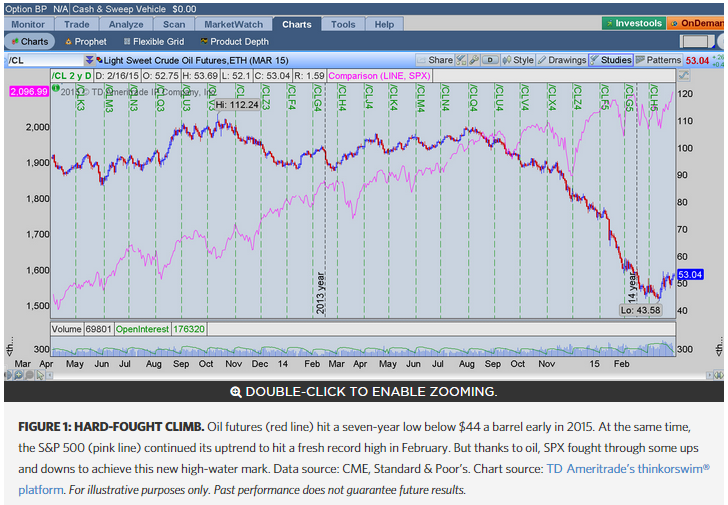Click the 69801 volume value
Image resolution: width=728 pixels, height=505 pixels.
(x=98, y=329)
